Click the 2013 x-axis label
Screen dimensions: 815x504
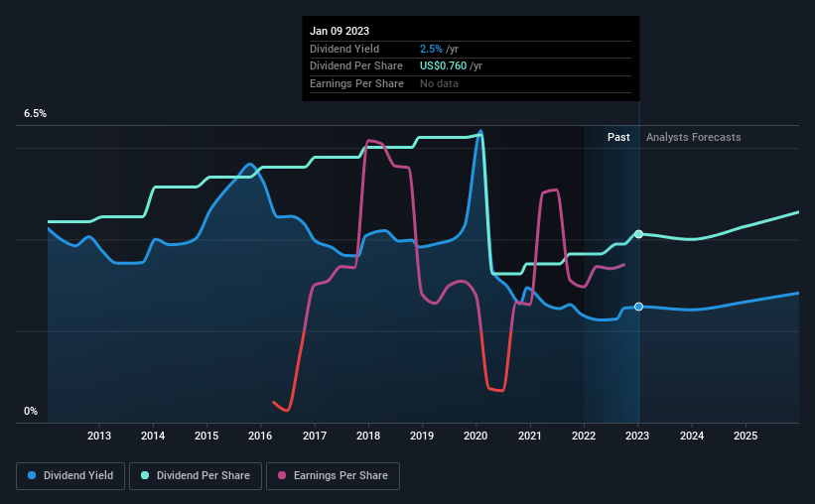pos(98,436)
